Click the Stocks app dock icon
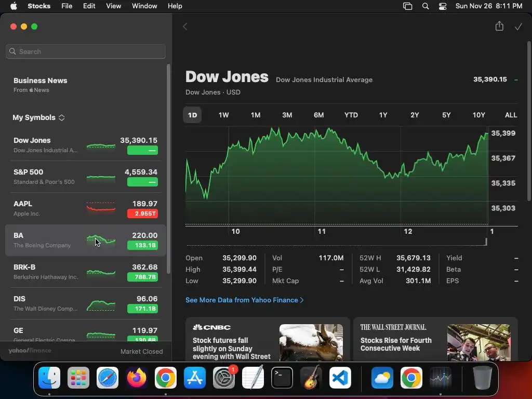This screenshot has width=532, height=399. click(441, 378)
